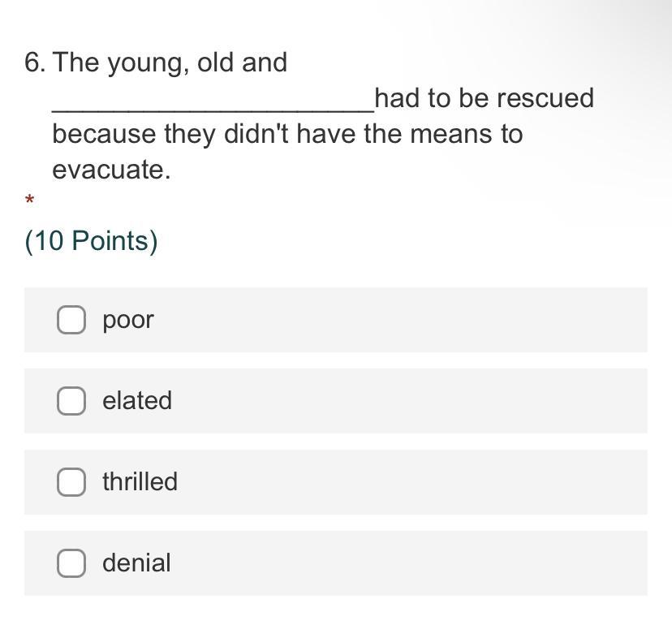Choose the thrilled answer label text
The width and height of the screenshot is (672, 625).
140,482
